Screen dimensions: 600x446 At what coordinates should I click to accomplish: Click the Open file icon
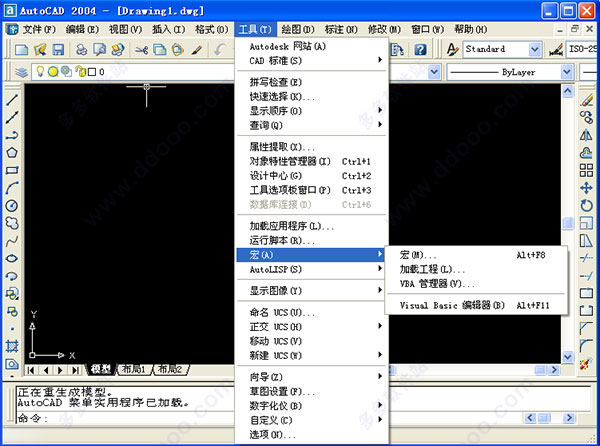click(x=40, y=49)
